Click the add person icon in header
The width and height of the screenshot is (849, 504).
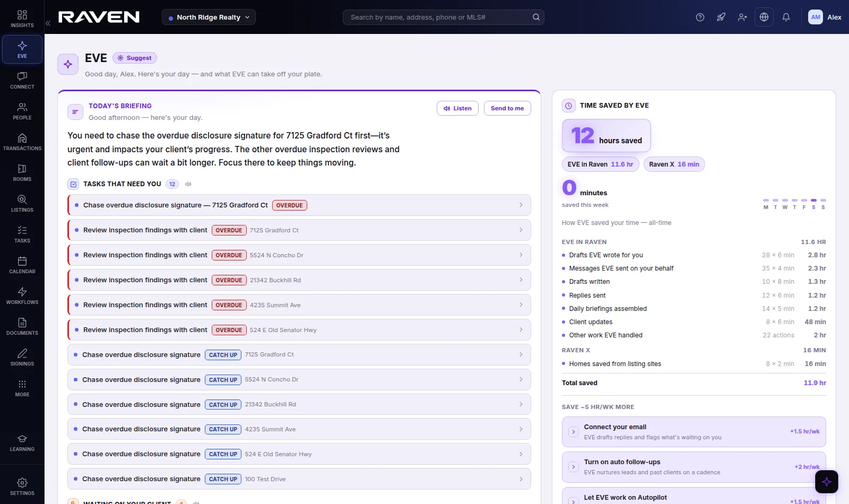tap(742, 17)
